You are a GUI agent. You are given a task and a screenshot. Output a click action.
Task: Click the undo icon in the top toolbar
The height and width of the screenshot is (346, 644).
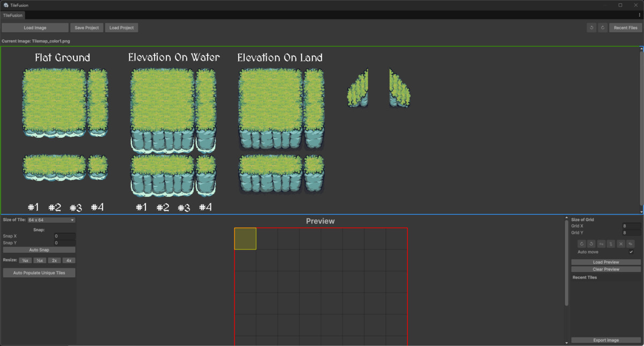pyautogui.click(x=591, y=27)
